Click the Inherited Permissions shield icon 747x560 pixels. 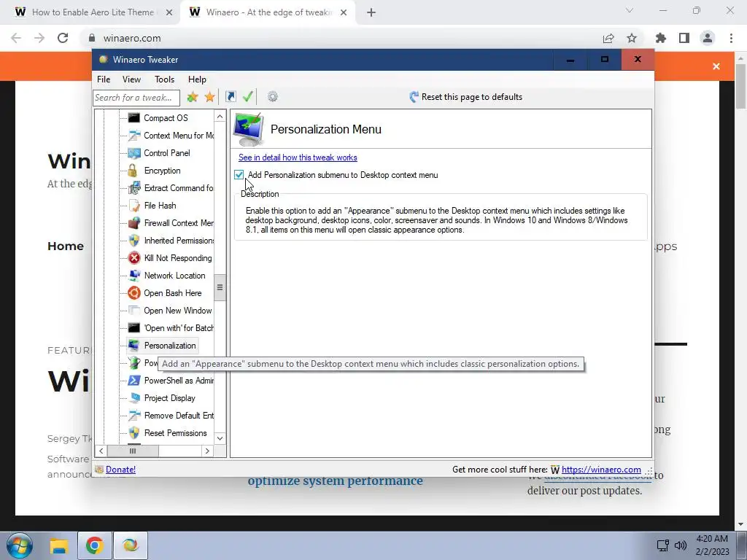(134, 241)
